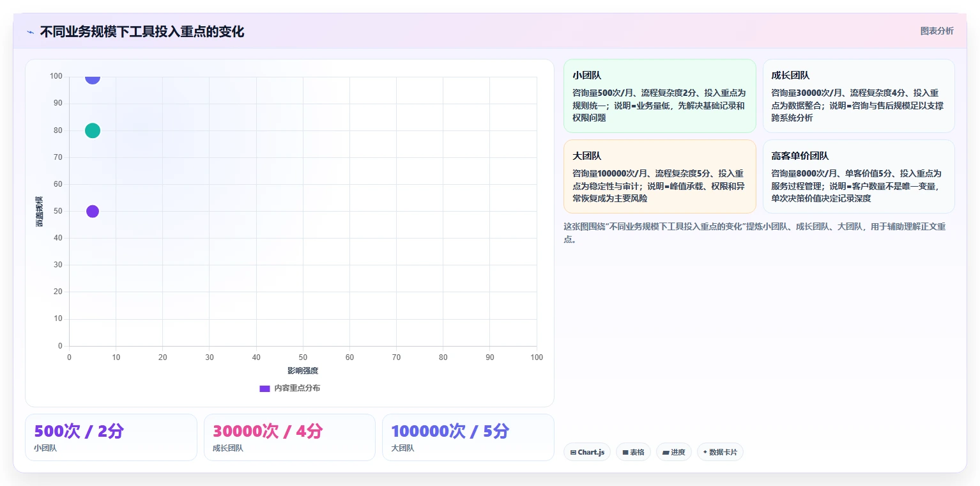Click the 数据卡片 chip diamond icon

[x=705, y=452]
